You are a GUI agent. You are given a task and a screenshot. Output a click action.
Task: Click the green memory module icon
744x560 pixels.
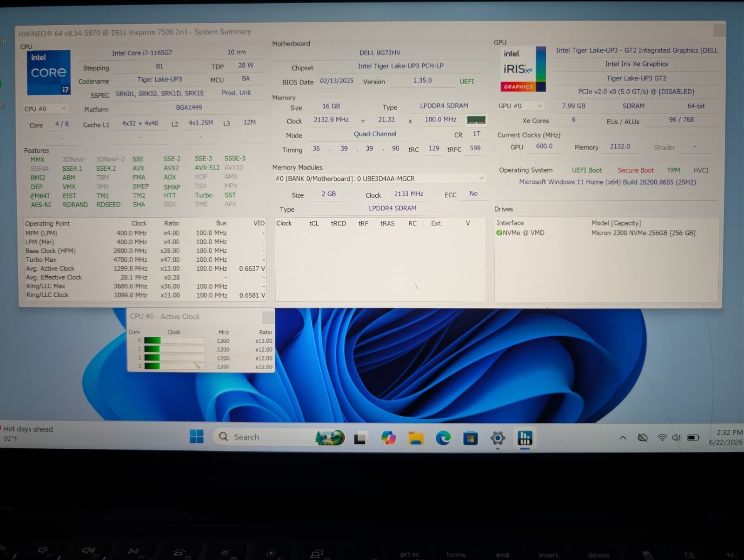pyautogui.click(x=476, y=120)
